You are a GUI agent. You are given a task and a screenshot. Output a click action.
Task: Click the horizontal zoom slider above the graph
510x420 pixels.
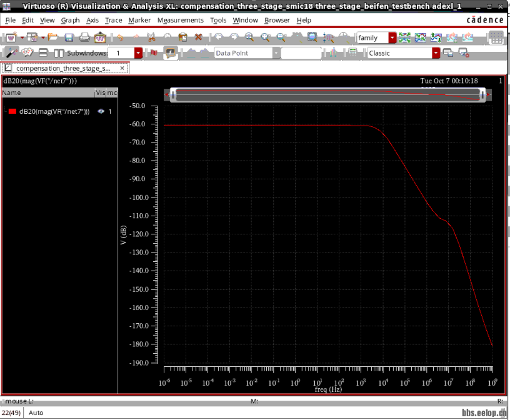[x=328, y=94]
